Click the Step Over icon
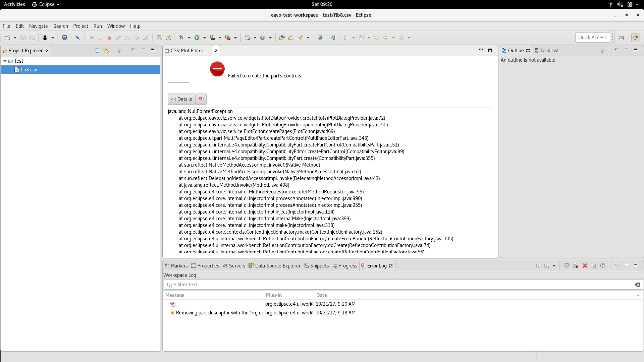The height and width of the screenshot is (362, 644). click(x=137, y=38)
